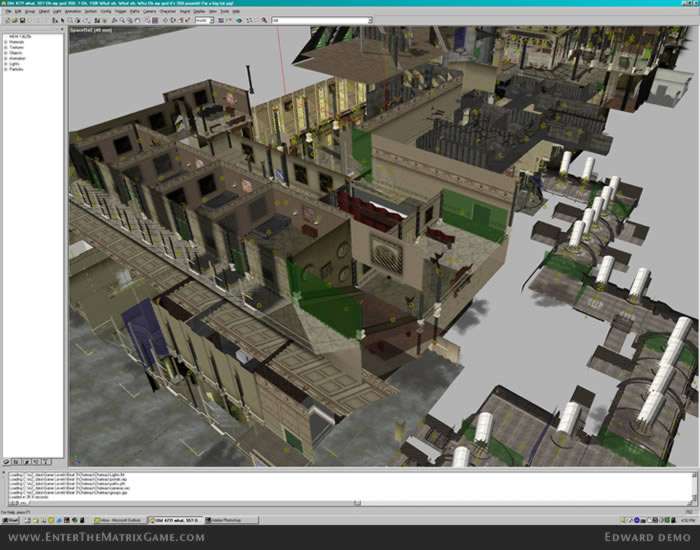Viewport: 700px width, 550px height.
Task: Expand the Lights tree node
Action: (6, 64)
